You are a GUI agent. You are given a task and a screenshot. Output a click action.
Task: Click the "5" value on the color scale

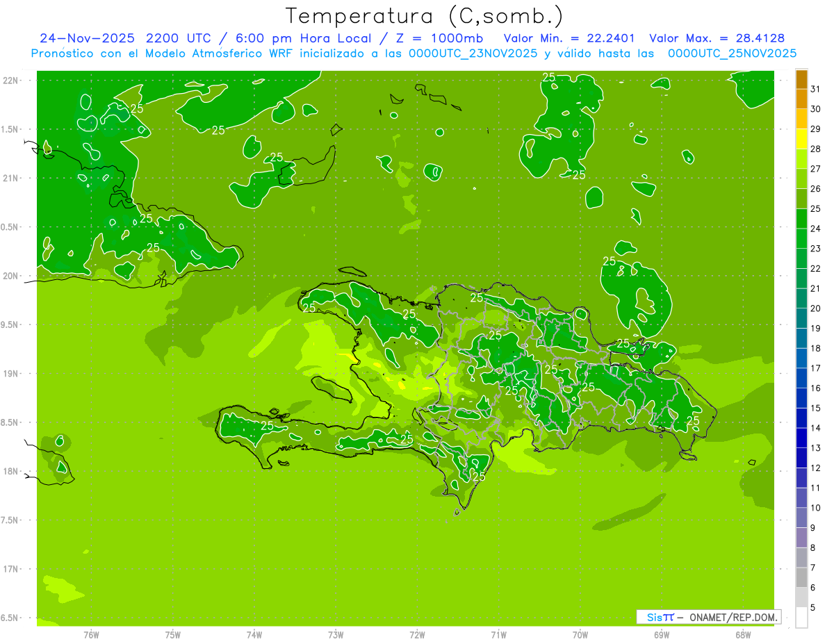coord(813,607)
